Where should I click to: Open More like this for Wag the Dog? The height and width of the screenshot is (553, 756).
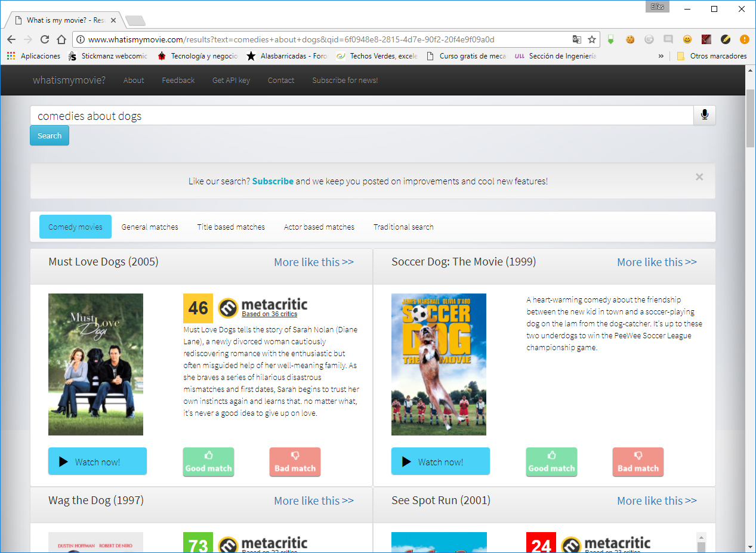[314, 501]
